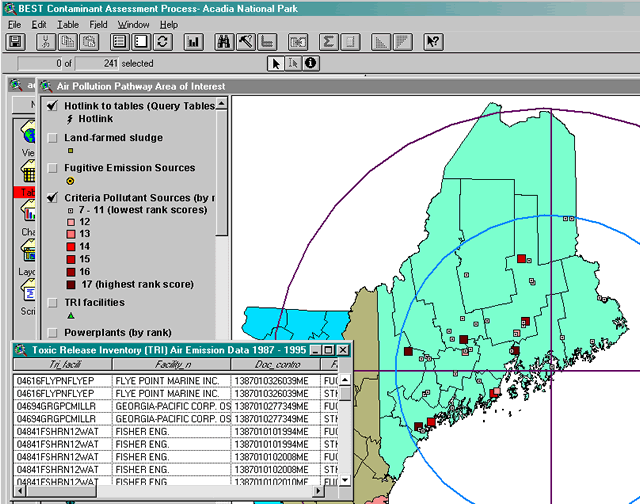Click the Join tables icon

click(x=298, y=42)
